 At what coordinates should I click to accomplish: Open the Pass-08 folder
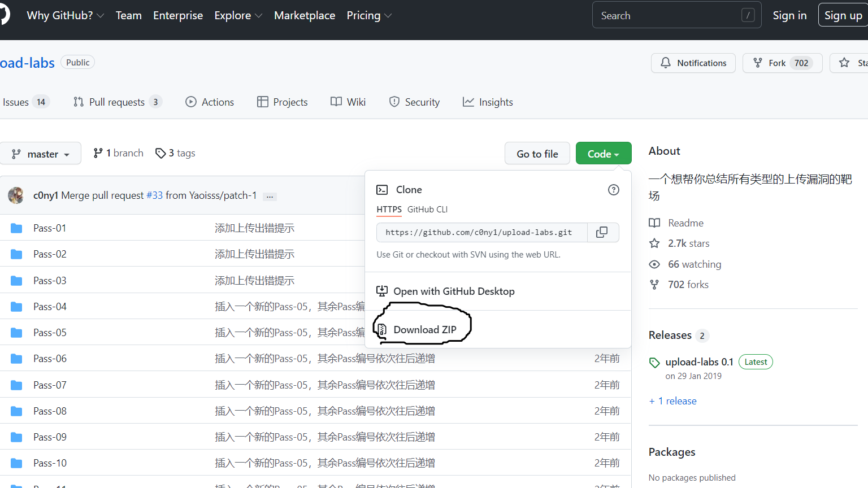[x=50, y=411]
